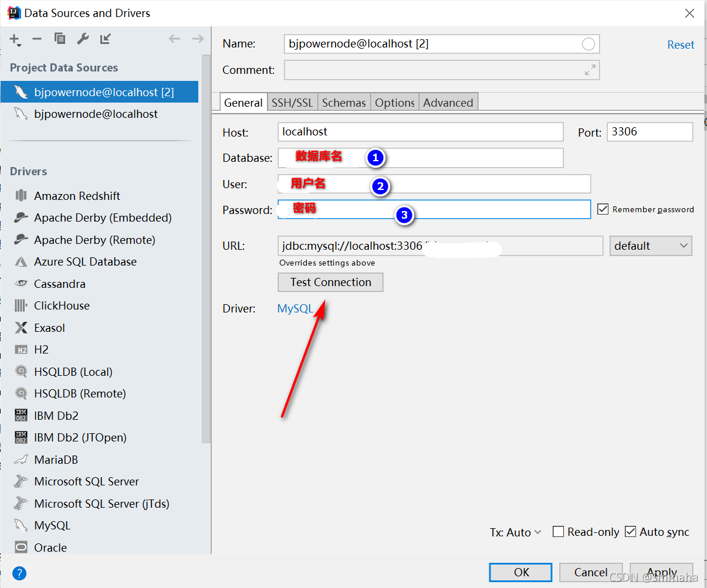Expand the Comment field with arrows icon
The width and height of the screenshot is (707, 588).
click(x=590, y=70)
